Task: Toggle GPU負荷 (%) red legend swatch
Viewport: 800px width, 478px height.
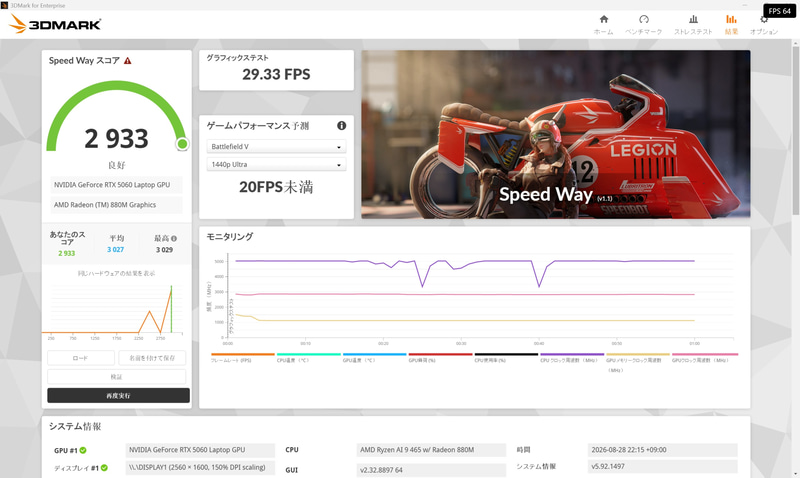Action: 440,354
